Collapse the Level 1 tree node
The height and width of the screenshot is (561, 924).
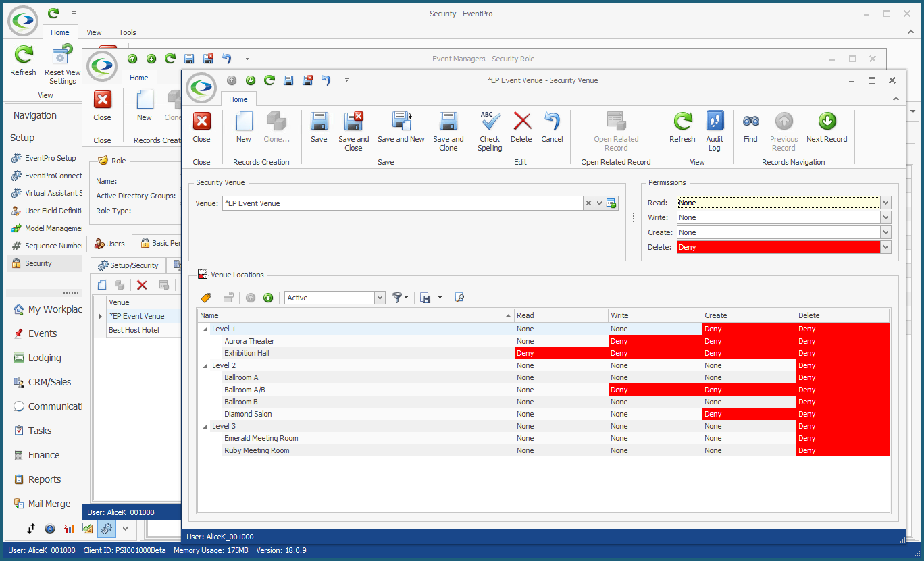coord(205,329)
